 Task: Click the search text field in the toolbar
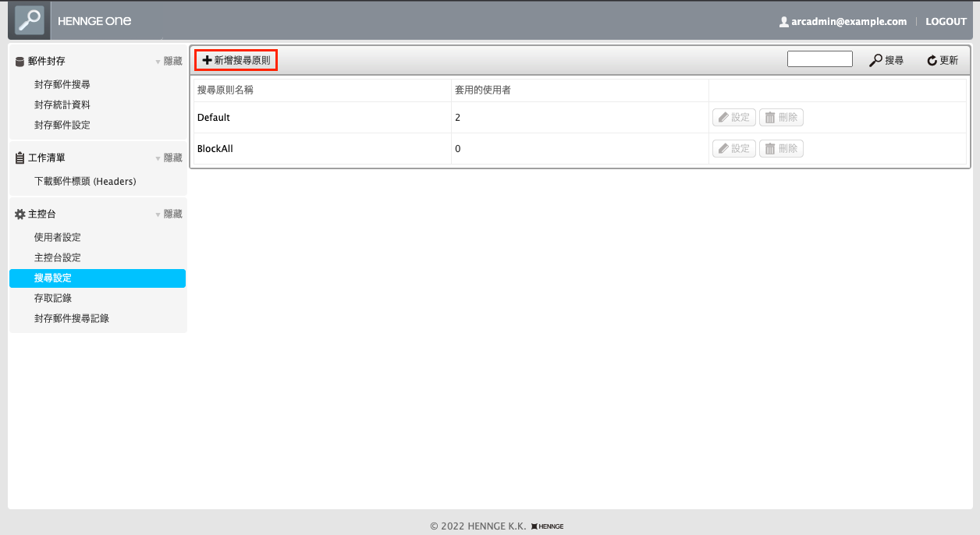coord(820,59)
